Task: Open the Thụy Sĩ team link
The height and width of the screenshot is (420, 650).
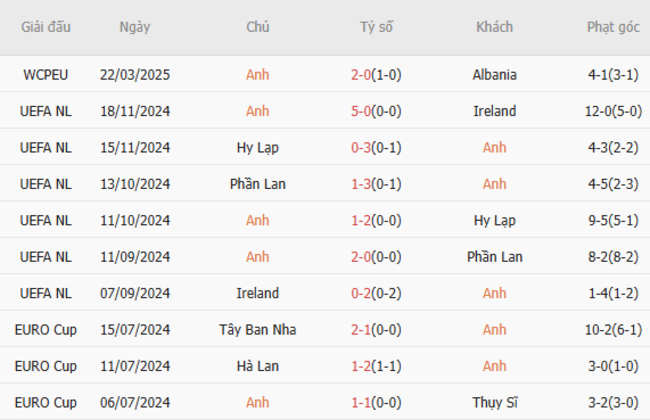Action: [494, 403]
